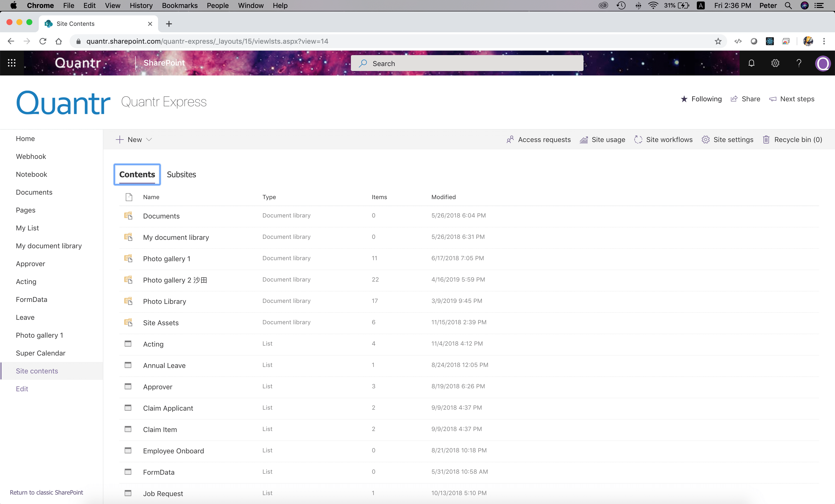Screen dimensions: 835x504
Task: Click the Type column header
Action: point(269,197)
